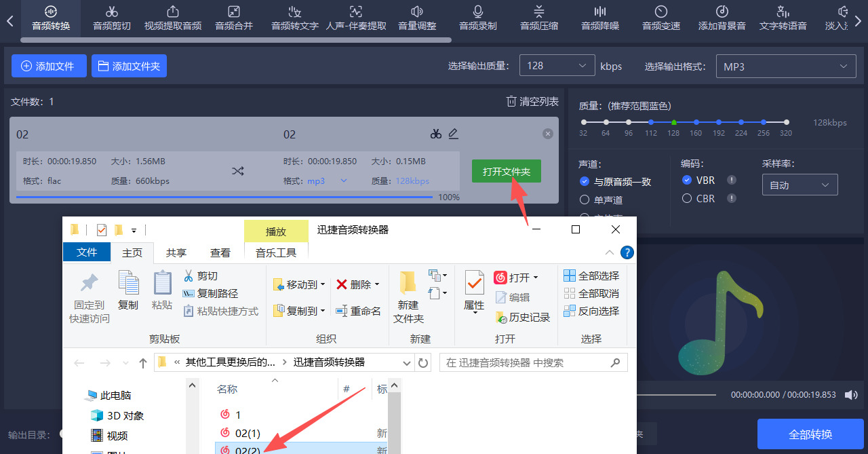Open the 音频剪切 audio cutting tool

click(x=112, y=18)
